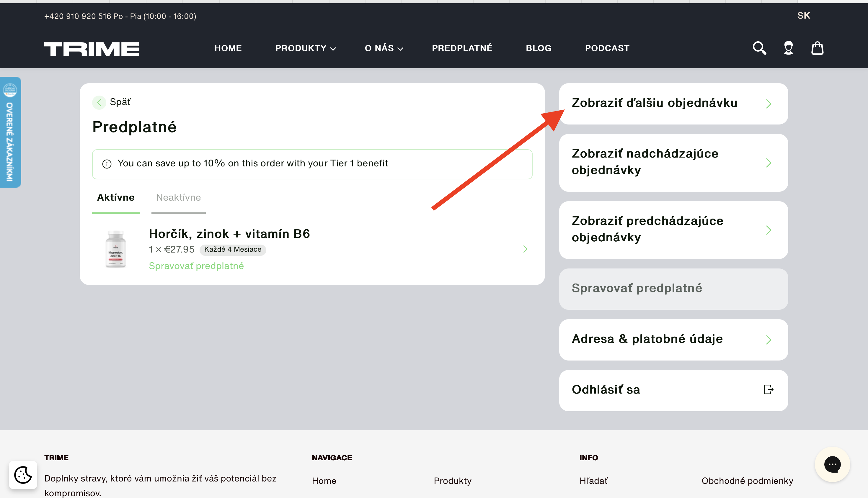Click the phone number +420 910 920 516
The height and width of the screenshot is (498, 868).
(x=78, y=17)
